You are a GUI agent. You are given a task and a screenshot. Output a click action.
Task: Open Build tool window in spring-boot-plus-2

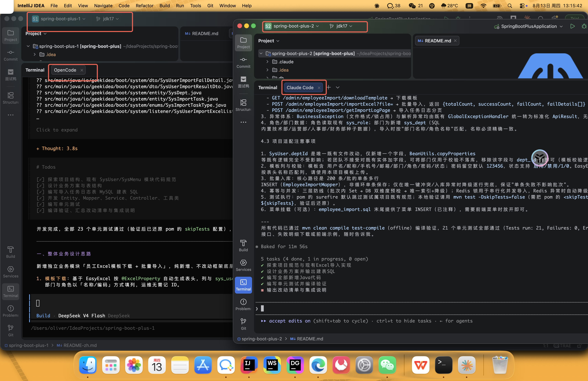243,246
